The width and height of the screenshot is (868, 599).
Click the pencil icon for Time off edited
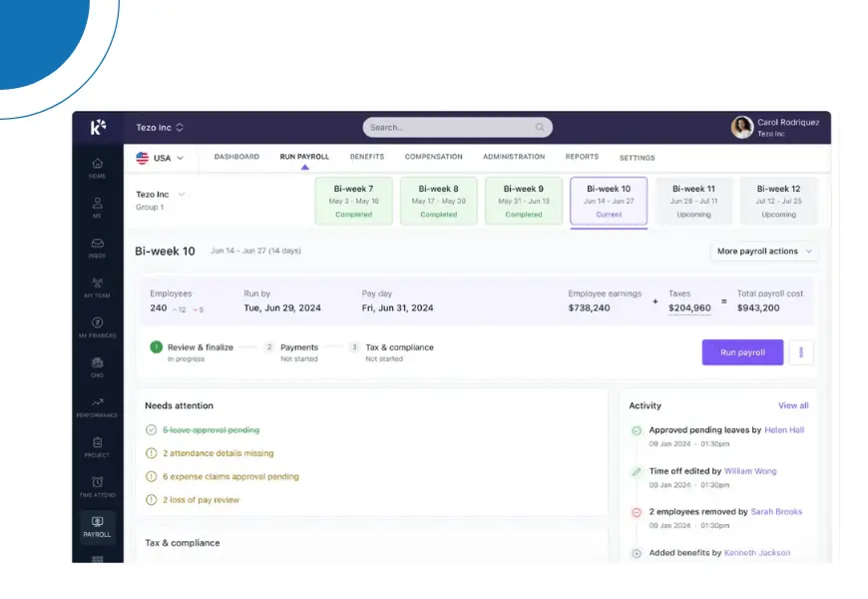[x=637, y=471]
